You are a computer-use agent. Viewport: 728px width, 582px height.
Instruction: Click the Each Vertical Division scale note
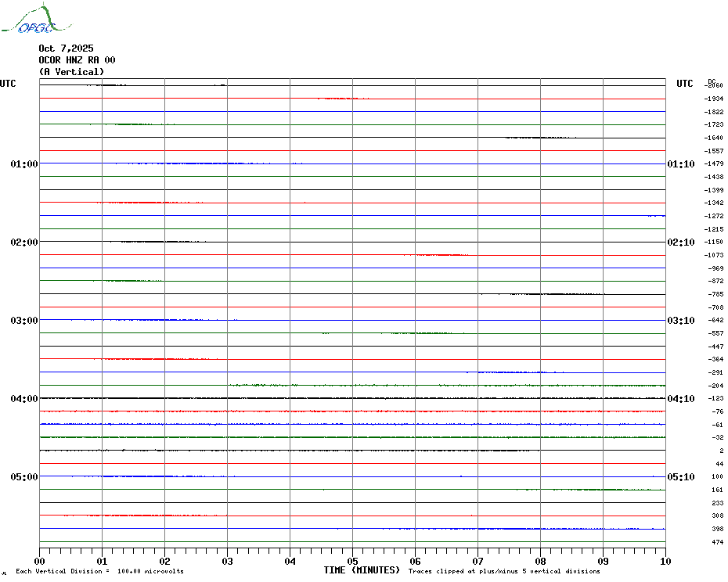tap(99, 572)
